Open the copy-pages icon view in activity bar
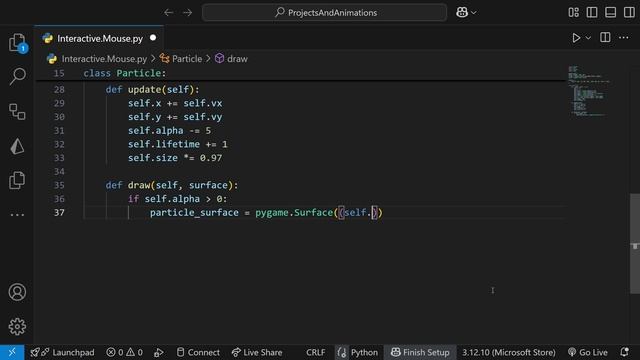Image resolution: width=640 pixels, height=360 pixels. pos(17,180)
